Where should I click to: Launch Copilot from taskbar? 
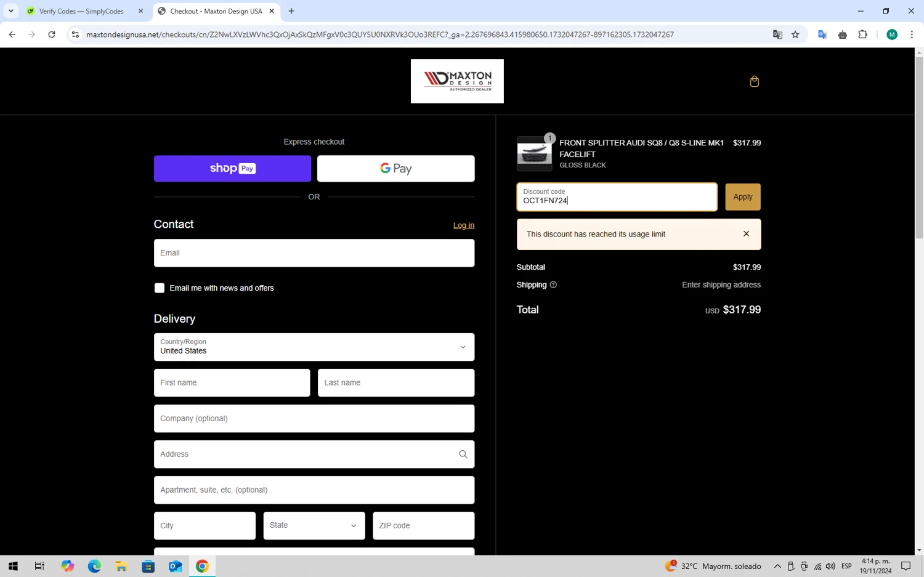pyautogui.click(x=67, y=567)
